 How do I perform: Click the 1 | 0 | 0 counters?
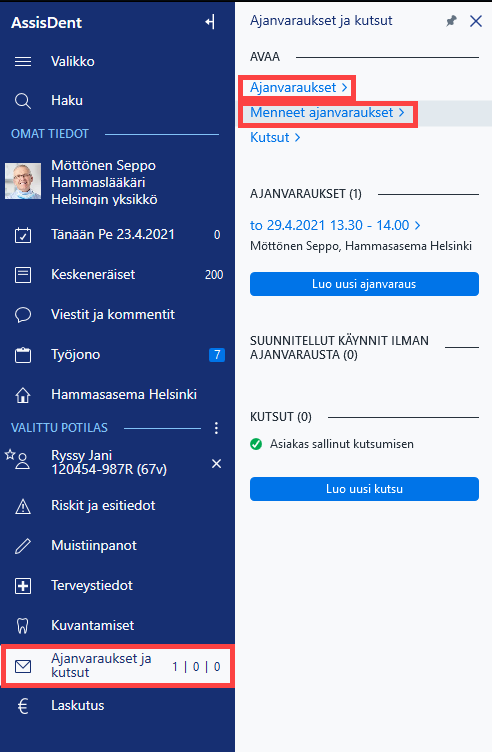(196, 667)
